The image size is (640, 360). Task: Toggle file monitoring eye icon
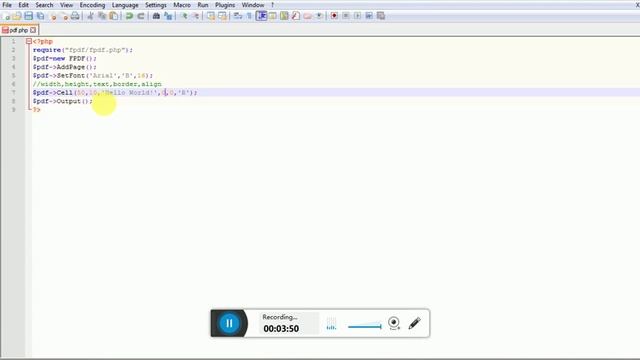point(319,16)
